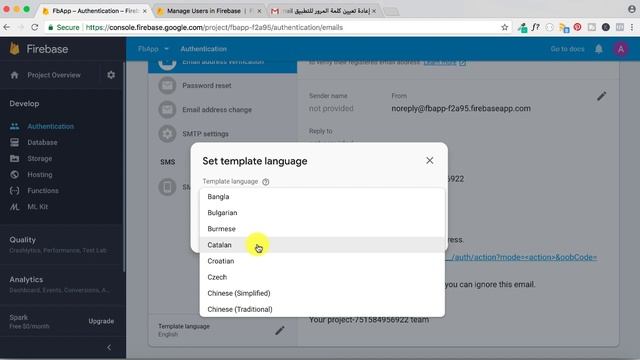Viewport: 640px width, 360px height.
Task: Open the Template language help tooltip icon
Action: pyautogui.click(x=266, y=182)
